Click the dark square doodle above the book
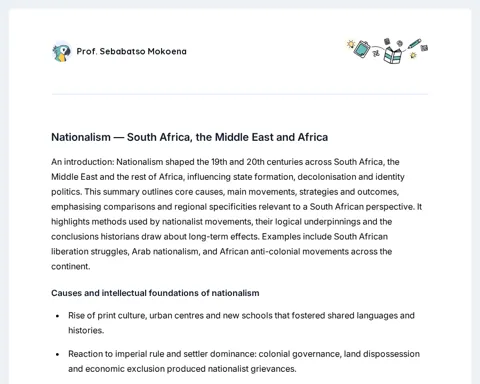The image size is (480, 384). (x=387, y=41)
